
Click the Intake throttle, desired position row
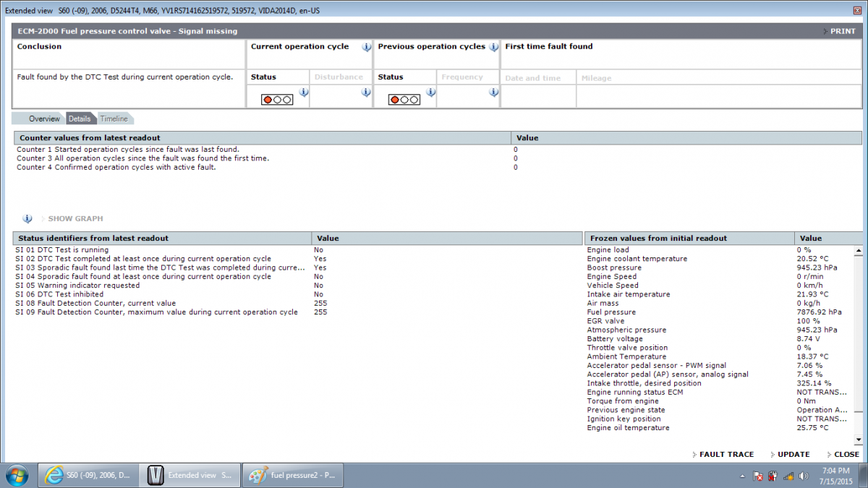point(719,383)
